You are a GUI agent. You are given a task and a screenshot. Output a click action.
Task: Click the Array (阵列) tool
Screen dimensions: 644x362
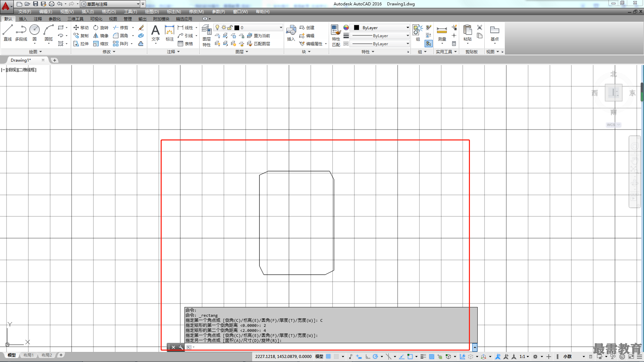tap(120, 44)
